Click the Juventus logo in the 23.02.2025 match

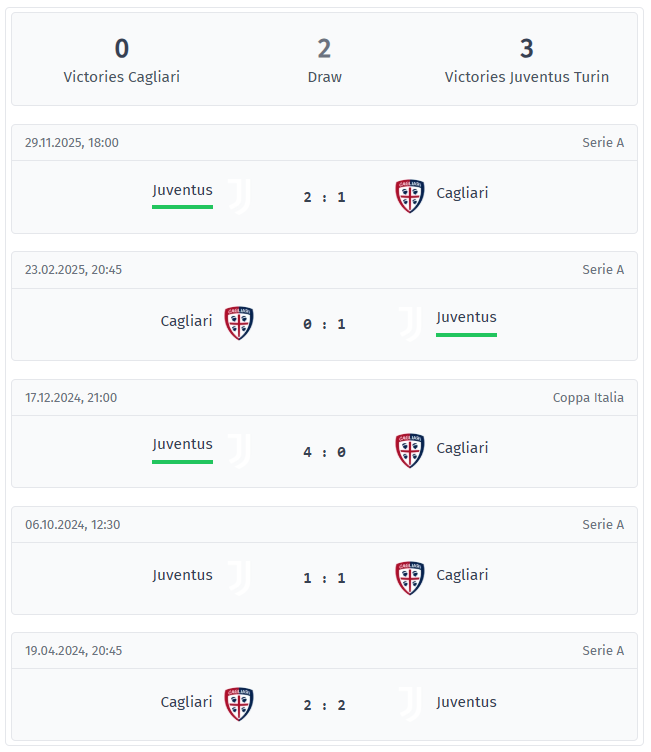click(410, 323)
